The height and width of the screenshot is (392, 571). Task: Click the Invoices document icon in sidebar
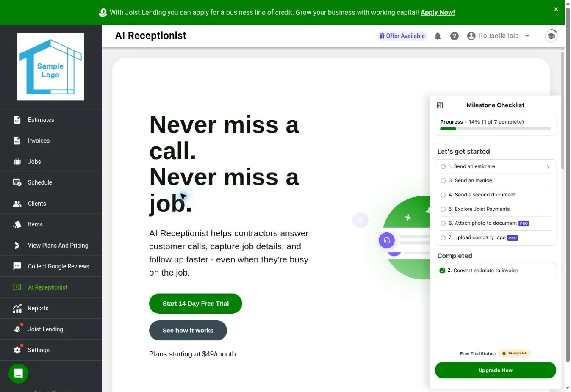pos(17,141)
